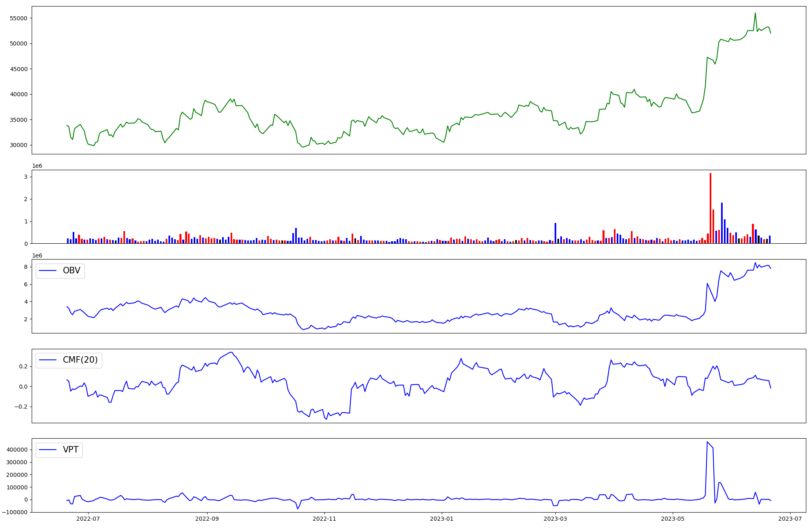This screenshot has width=812, height=528.
Task: Click the tallest red volume bar
Action: [710, 207]
